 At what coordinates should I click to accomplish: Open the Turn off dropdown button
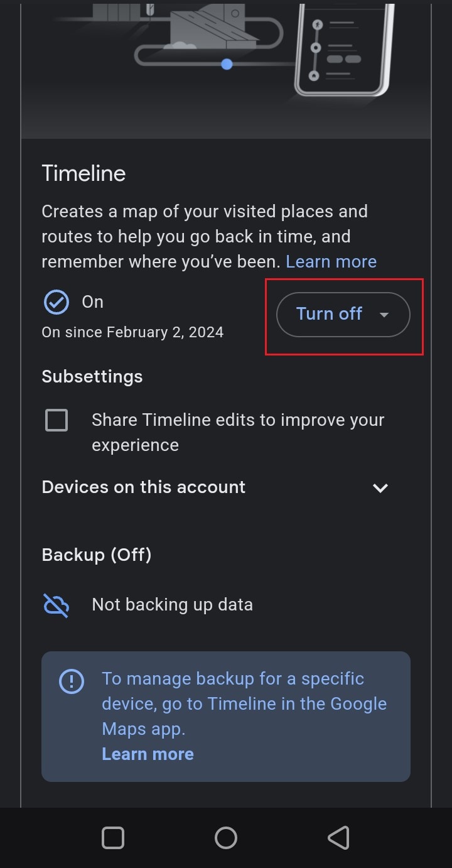[x=343, y=315]
